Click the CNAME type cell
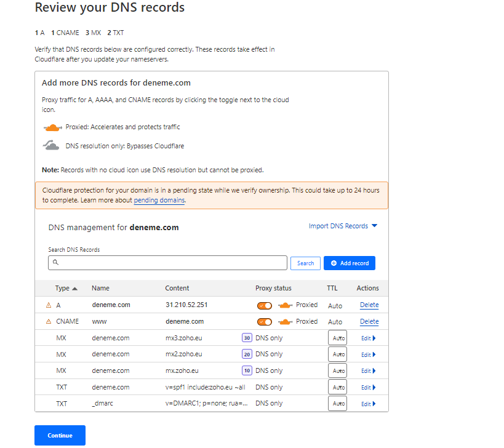The width and height of the screenshot is (504, 448). 67,322
